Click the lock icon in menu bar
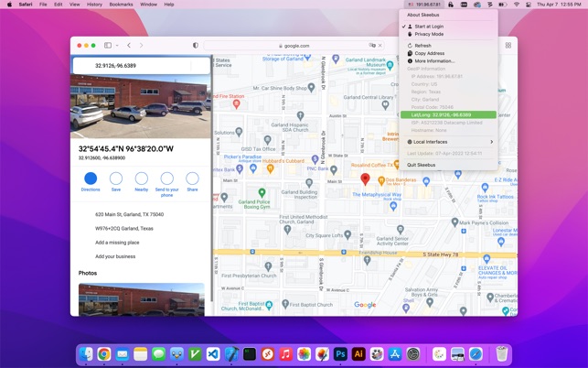The image size is (588, 368). pyautogui.click(x=451, y=5)
